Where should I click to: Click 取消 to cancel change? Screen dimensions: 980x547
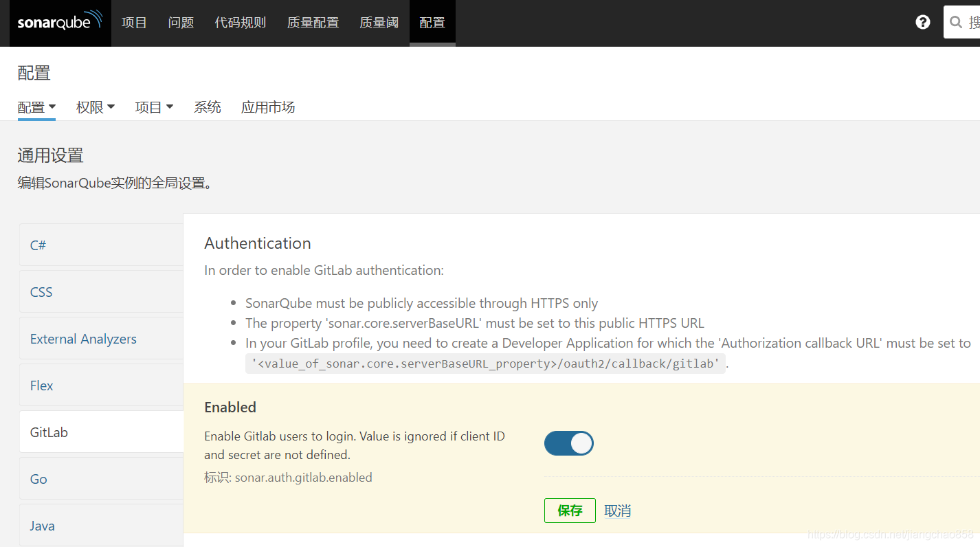tap(618, 511)
